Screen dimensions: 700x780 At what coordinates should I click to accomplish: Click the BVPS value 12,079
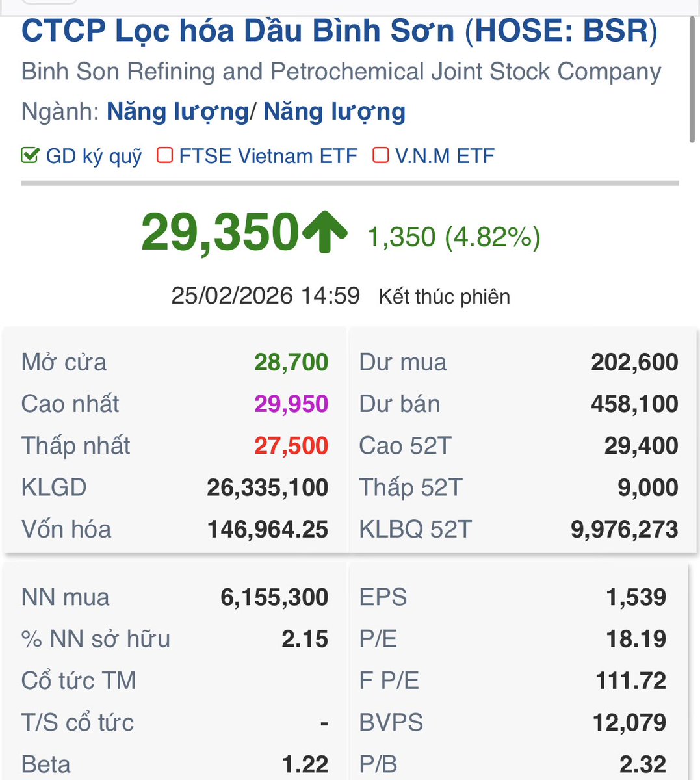[629, 722]
